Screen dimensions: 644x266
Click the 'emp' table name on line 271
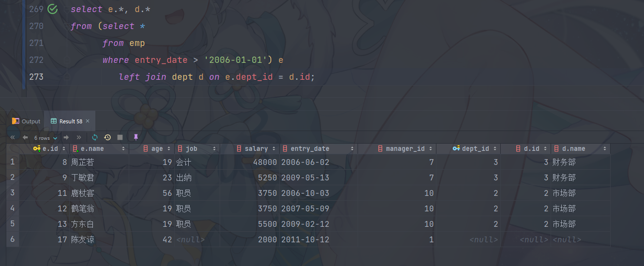pyautogui.click(x=137, y=43)
